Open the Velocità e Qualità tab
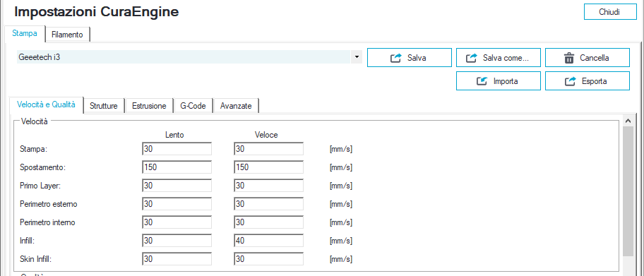 coord(47,104)
